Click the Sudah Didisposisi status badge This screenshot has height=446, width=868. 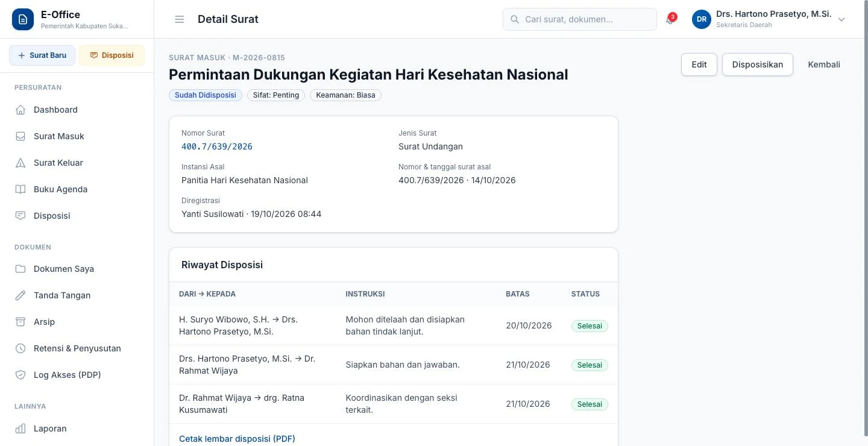[x=206, y=95]
